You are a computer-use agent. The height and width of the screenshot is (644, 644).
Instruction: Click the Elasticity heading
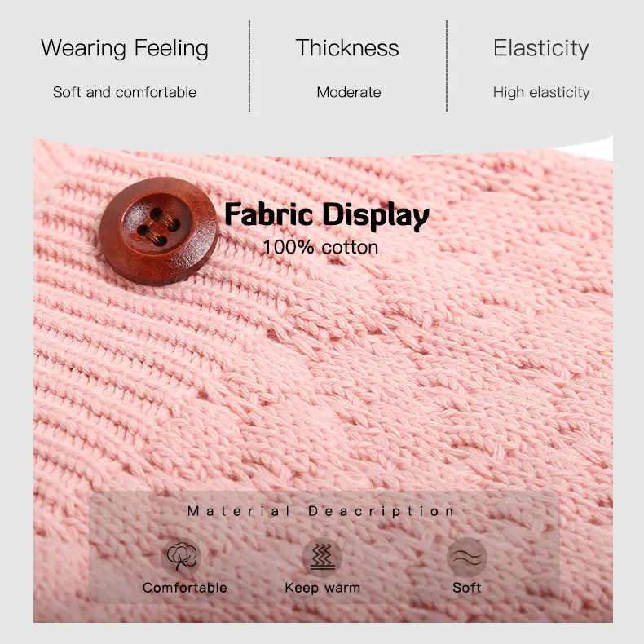[x=541, y=48]
